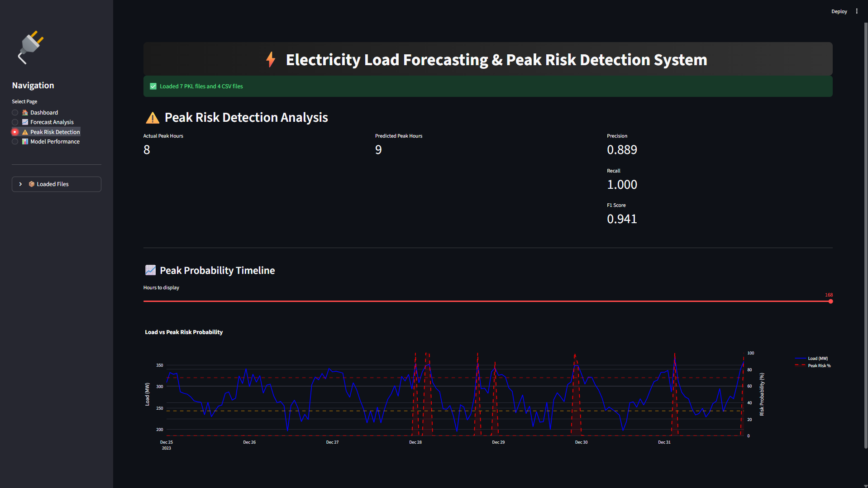Select the Forecast Analysis radio option

(15, 122)
